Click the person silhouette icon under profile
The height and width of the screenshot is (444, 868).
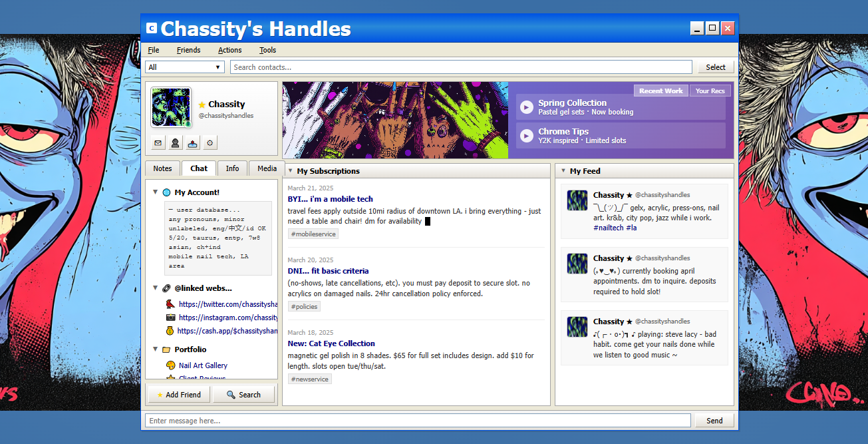(x=176, y=142)
